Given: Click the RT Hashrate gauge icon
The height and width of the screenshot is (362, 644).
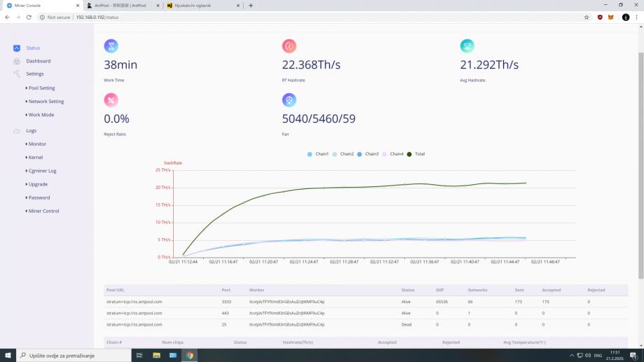Looking at the screenshot, I should (289, 46).
